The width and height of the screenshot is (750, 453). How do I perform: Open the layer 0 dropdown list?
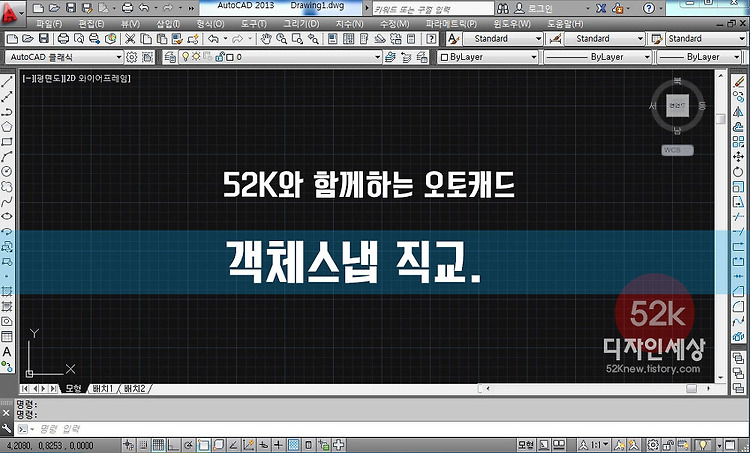pos(280,57)
